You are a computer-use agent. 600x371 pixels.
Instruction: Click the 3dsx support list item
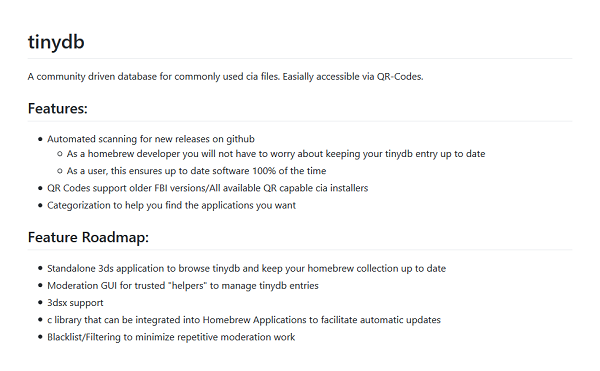tap(75, 303)
